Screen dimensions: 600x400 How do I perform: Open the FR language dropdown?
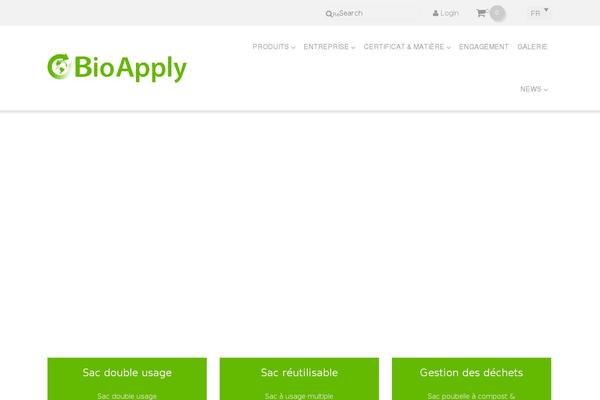539,13
